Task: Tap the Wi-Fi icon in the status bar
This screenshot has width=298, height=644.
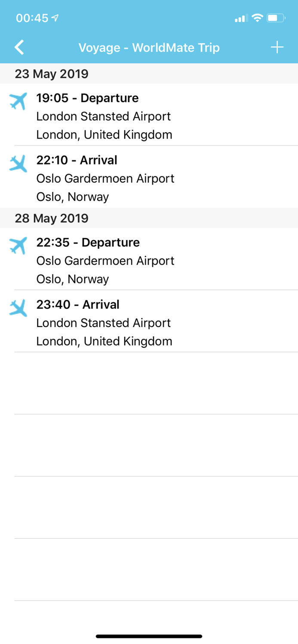Action: (257, 18)
